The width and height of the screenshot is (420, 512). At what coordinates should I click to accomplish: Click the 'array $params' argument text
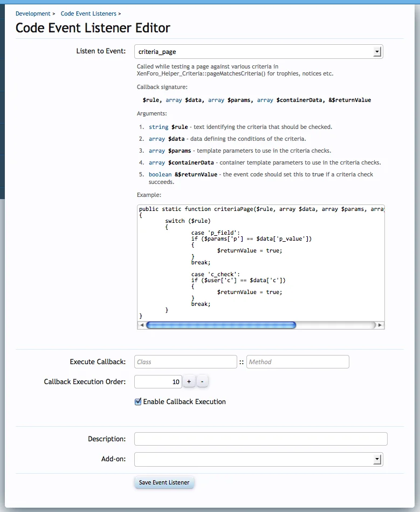(170, 151)
